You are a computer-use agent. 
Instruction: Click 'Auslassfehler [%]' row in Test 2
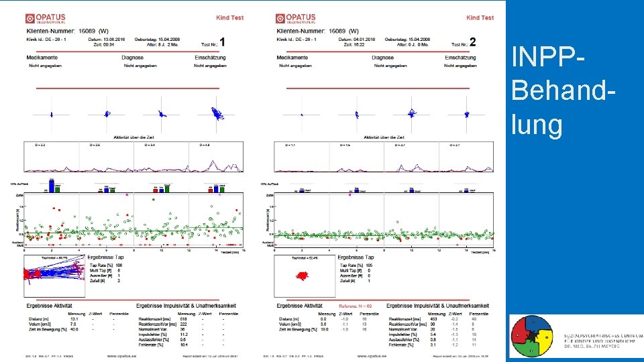[x=433, y=340]
